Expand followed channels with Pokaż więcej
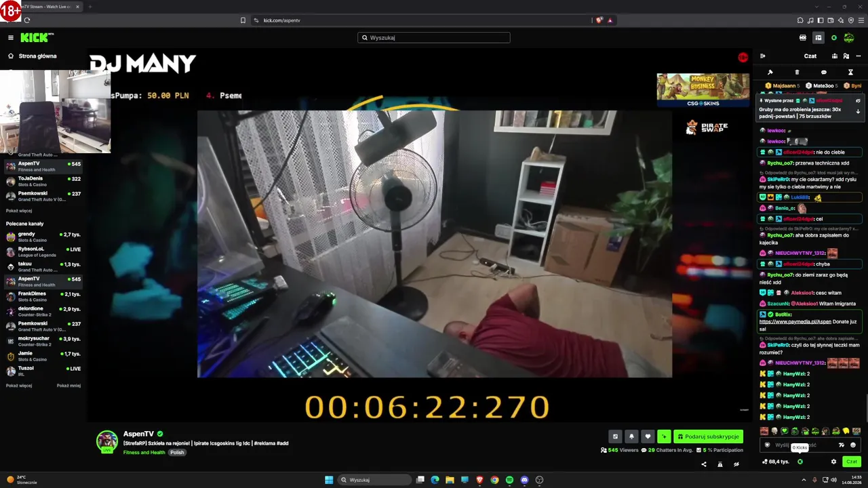Screen dimensions: 868x488 pos(19,211)
